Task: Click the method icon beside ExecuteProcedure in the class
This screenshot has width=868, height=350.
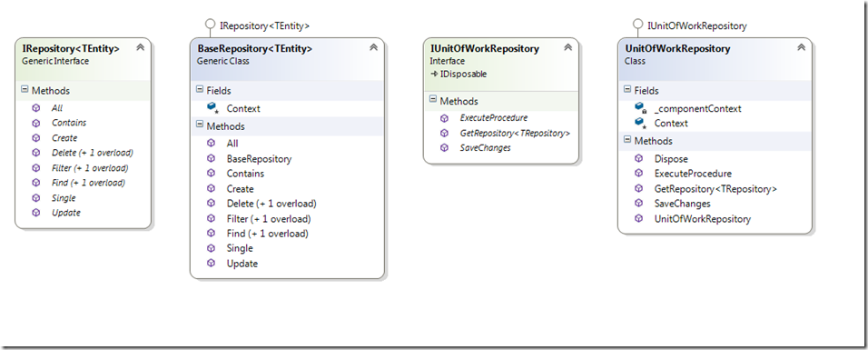Action: (x=639, y=174)
